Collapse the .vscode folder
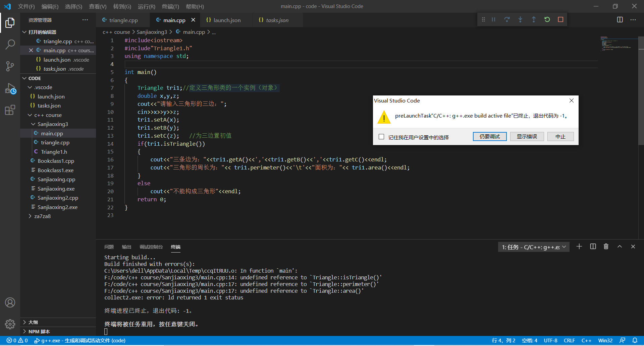 tap(58, 87)
